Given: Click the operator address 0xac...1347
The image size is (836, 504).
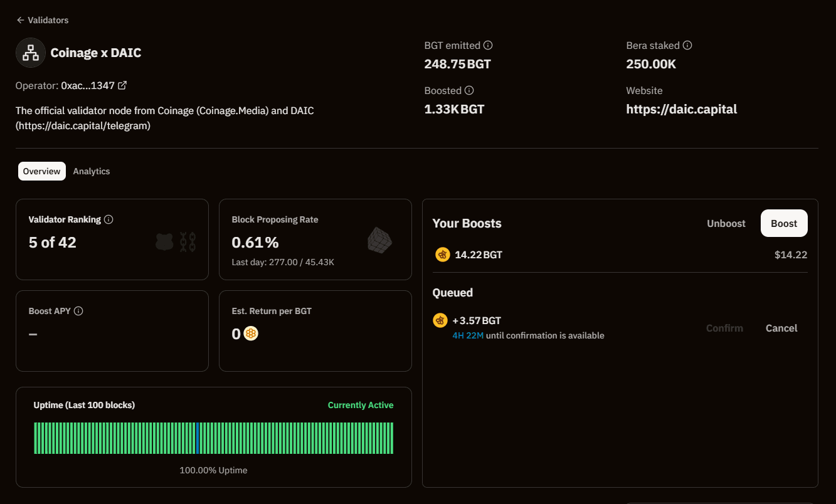Looking at the screenshot, I should 88,85.
